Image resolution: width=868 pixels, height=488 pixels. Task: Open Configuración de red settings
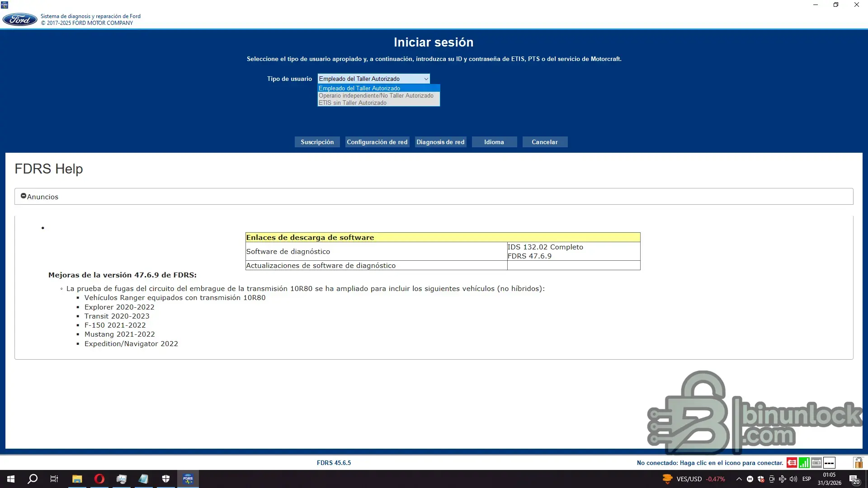point(377,142)
